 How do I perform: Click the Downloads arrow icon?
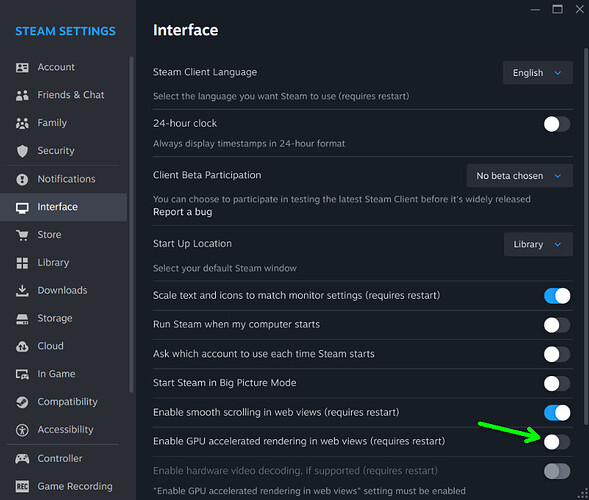pos(22,291)
